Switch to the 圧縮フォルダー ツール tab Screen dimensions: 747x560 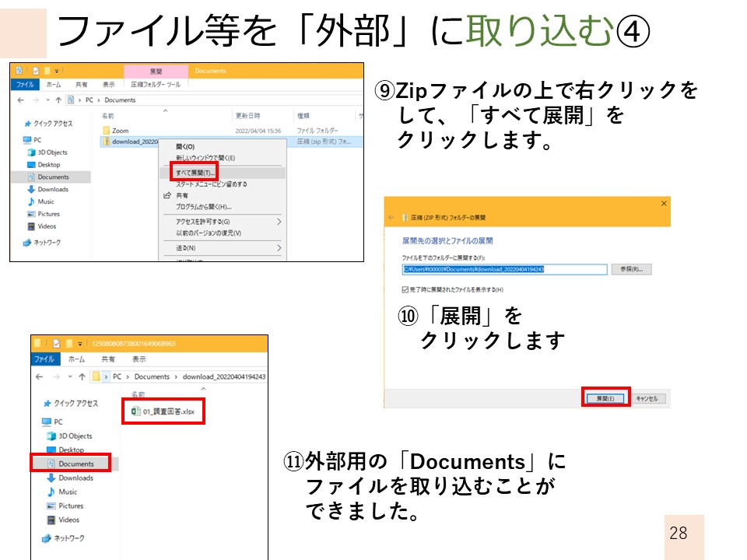155,83
